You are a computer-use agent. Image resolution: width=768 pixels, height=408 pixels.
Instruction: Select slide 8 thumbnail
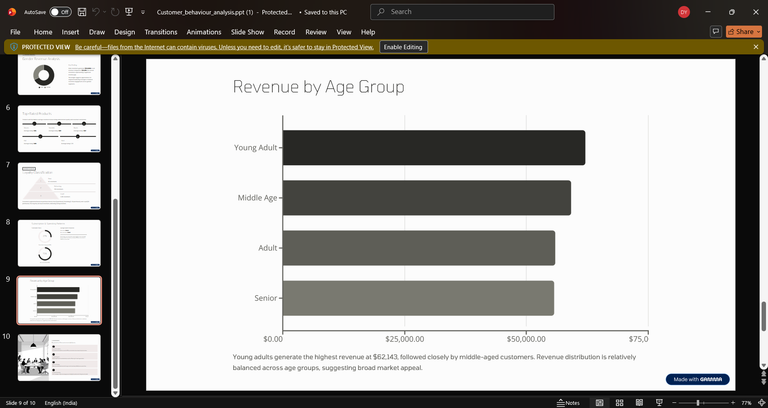59,243
